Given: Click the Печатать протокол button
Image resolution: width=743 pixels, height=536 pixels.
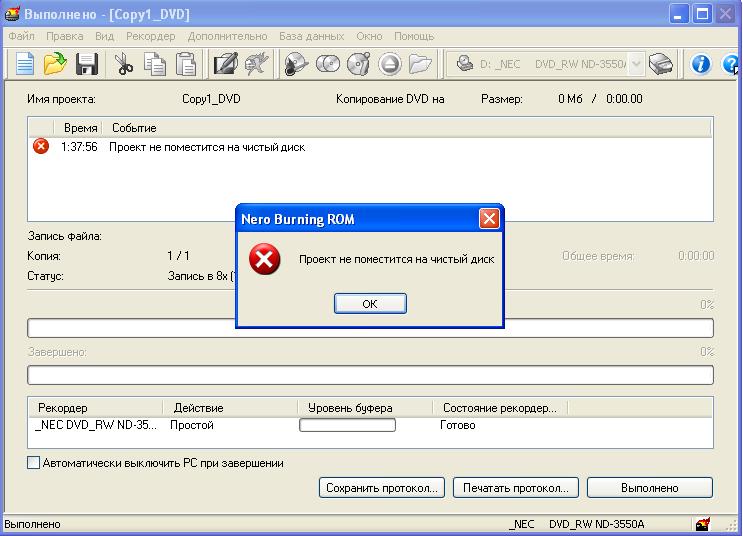Looking at the screenshot, I should [x=516, y=488].
